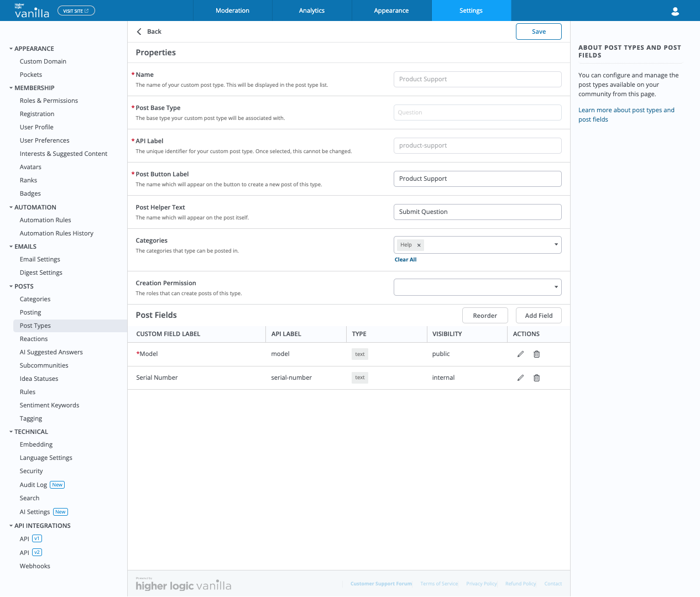Screen dimensions: 700x597
Task: Open Language Settings page
Action: (46, 458)
